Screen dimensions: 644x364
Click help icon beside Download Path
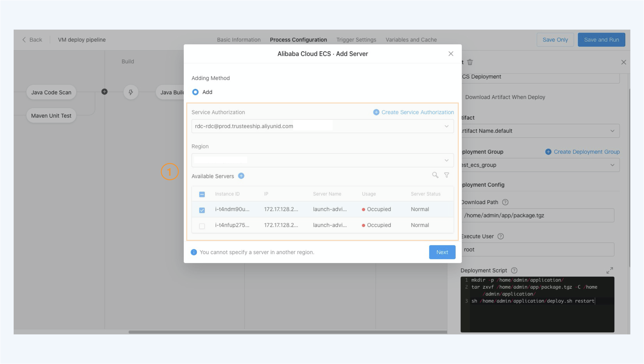click(x=505, y=202)
